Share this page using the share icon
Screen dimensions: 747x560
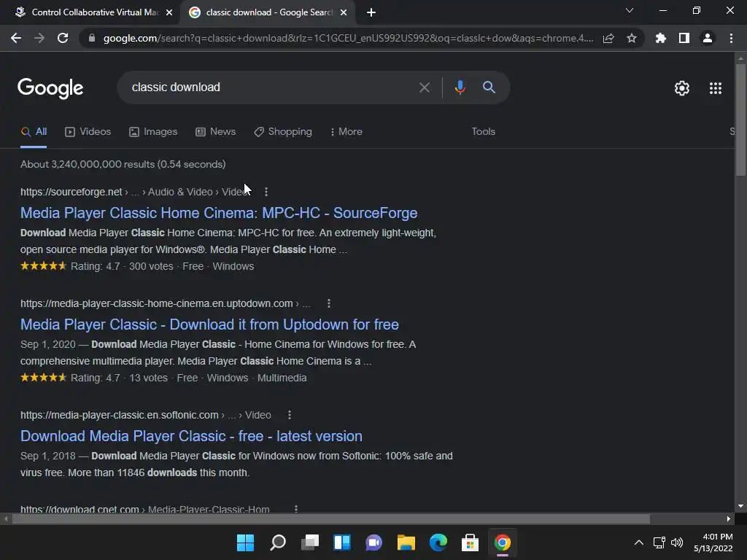[608, 38]
